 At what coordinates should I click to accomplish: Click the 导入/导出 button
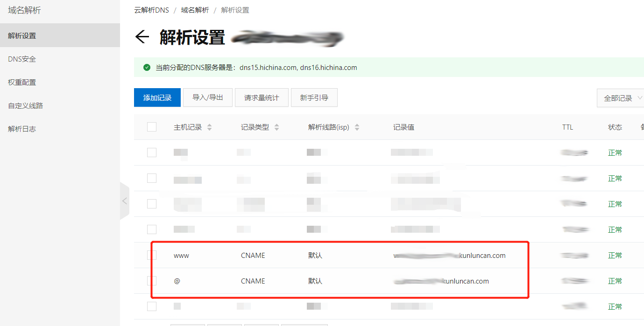tap(207, 97)
